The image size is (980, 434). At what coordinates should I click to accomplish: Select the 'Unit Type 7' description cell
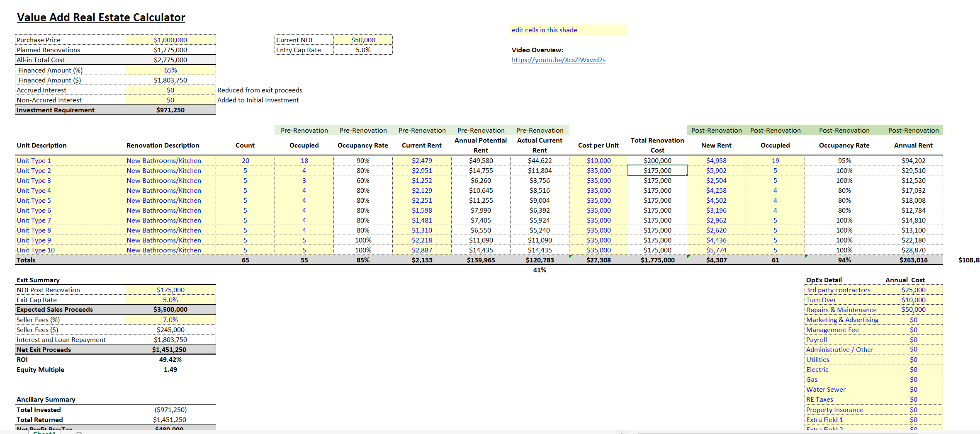(x=70, y=220)
